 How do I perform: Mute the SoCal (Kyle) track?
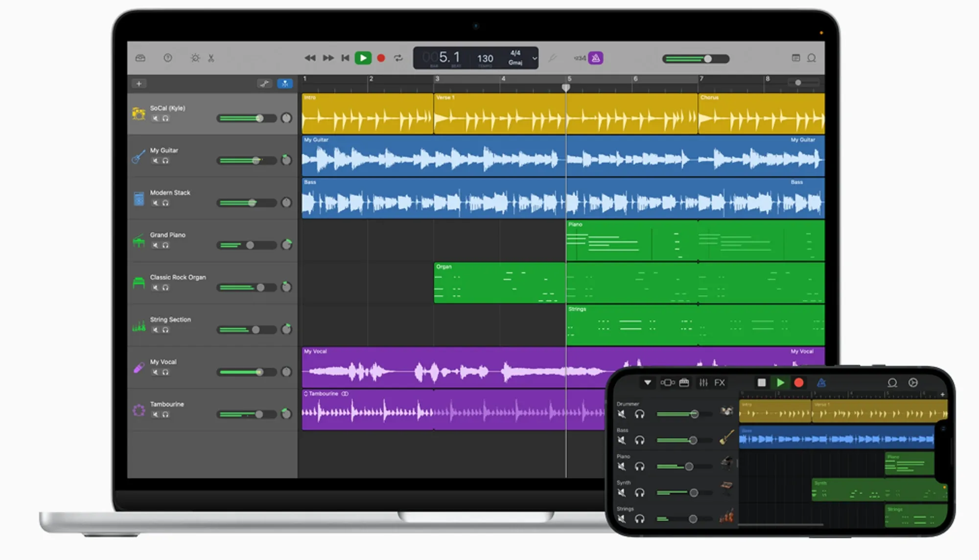155,118
